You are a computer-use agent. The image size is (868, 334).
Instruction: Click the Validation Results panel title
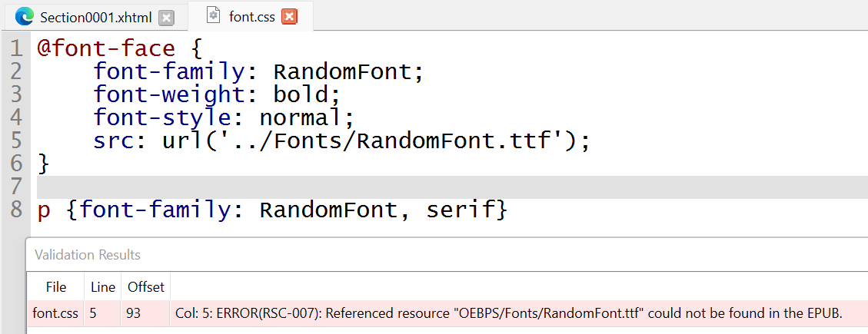[x=88, y=255]
